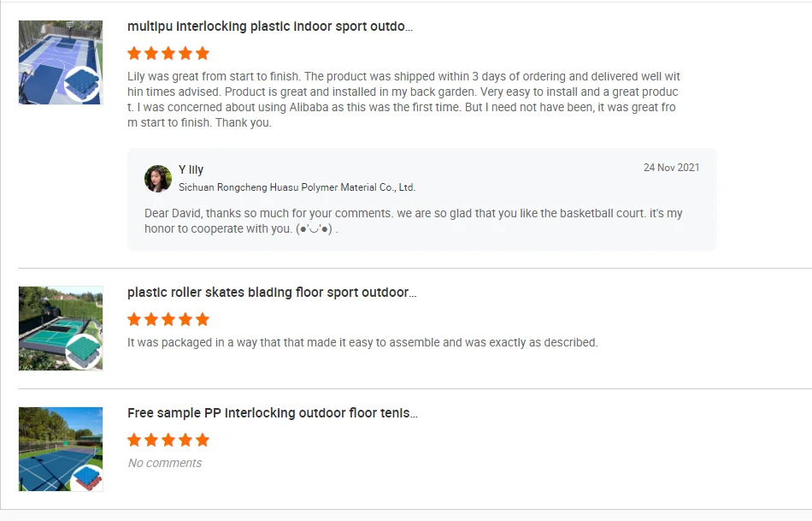Open 'Free sample PP interlocking outdoor floor' title

(273, 413)
